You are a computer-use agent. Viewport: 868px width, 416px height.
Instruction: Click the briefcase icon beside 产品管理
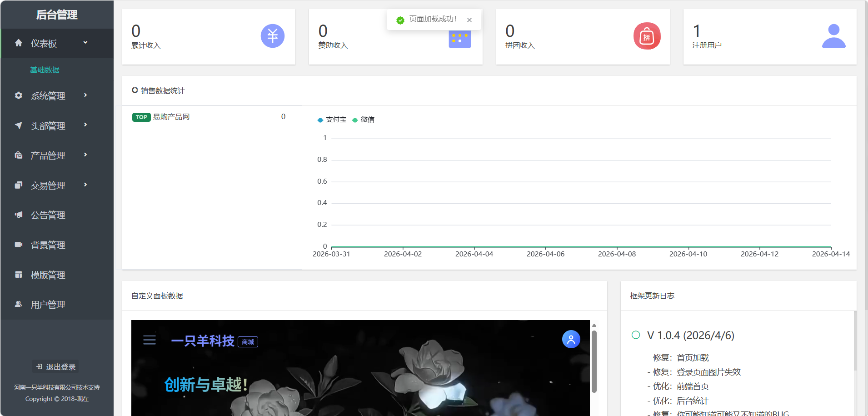[18, 155]
